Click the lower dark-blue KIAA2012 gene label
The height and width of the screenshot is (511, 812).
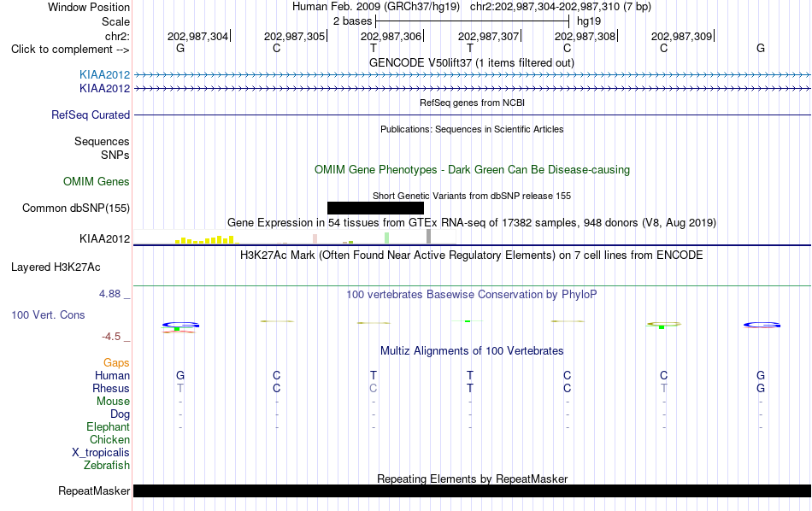tap(104, 89)
